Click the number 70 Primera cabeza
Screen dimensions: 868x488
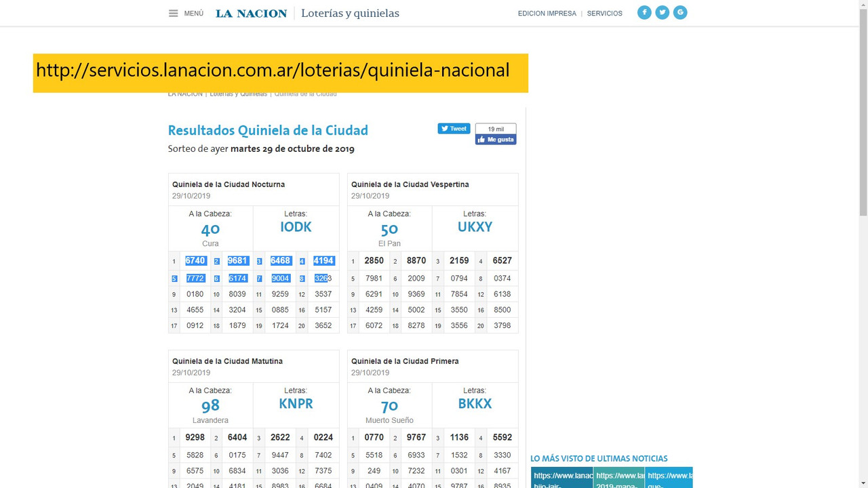tap(389, 406)
